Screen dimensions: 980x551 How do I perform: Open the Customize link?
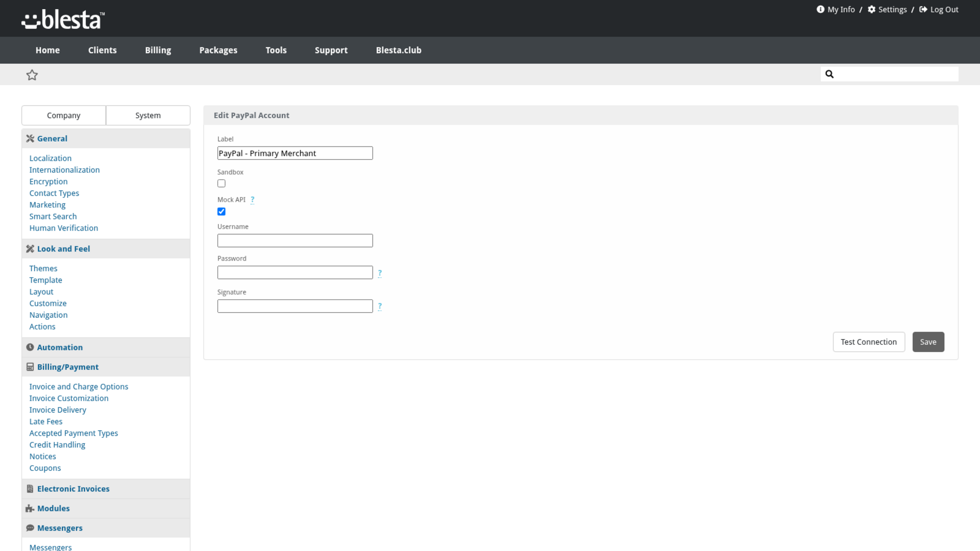pyautogui.click(x=48, y=304)
